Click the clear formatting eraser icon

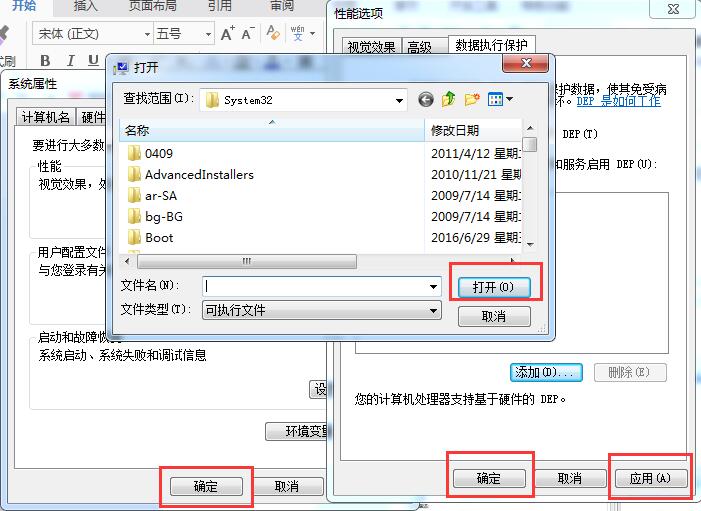[x=273, y=33]
